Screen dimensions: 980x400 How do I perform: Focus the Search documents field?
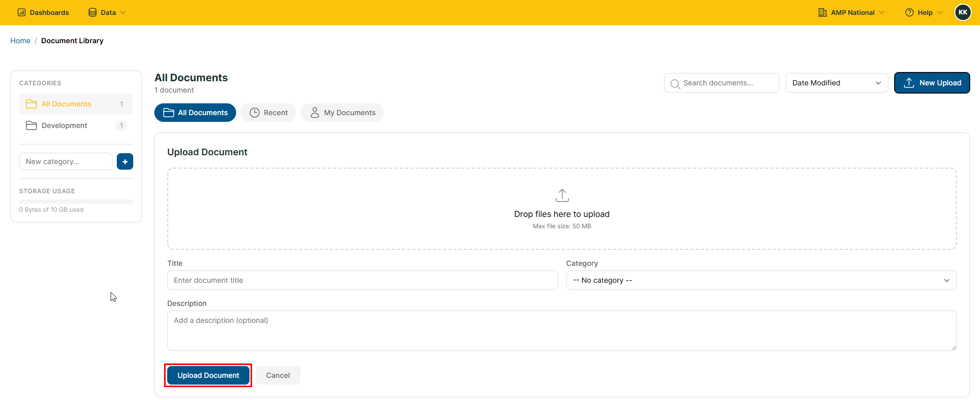(722, 83)
